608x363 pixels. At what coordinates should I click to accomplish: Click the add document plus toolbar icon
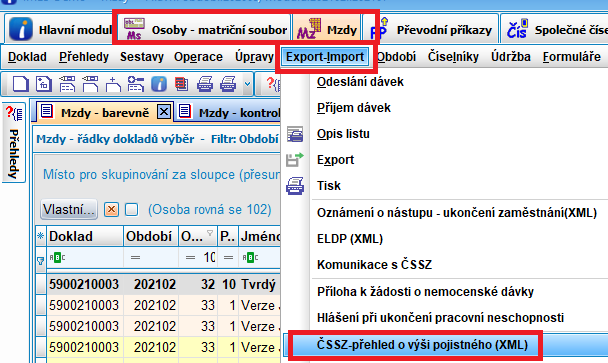[113, 84]
